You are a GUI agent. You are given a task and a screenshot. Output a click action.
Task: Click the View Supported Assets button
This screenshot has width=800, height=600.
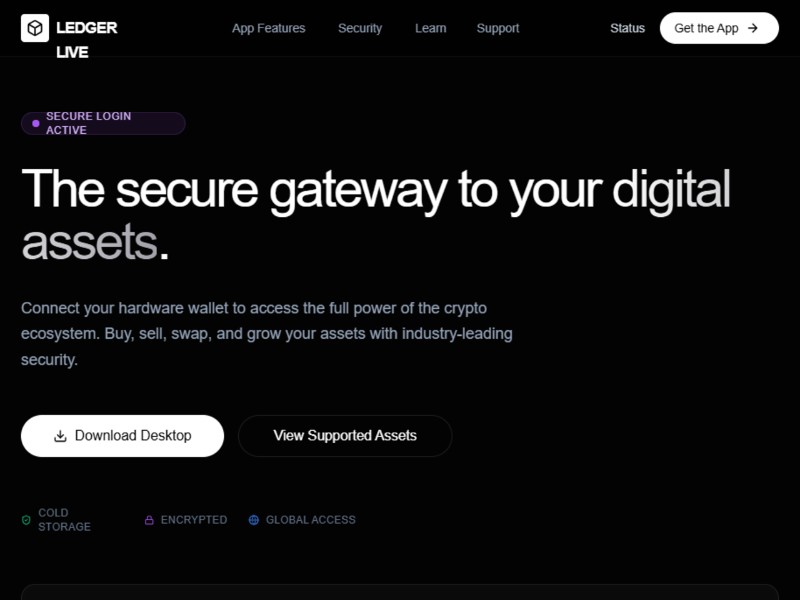point(345,436)
